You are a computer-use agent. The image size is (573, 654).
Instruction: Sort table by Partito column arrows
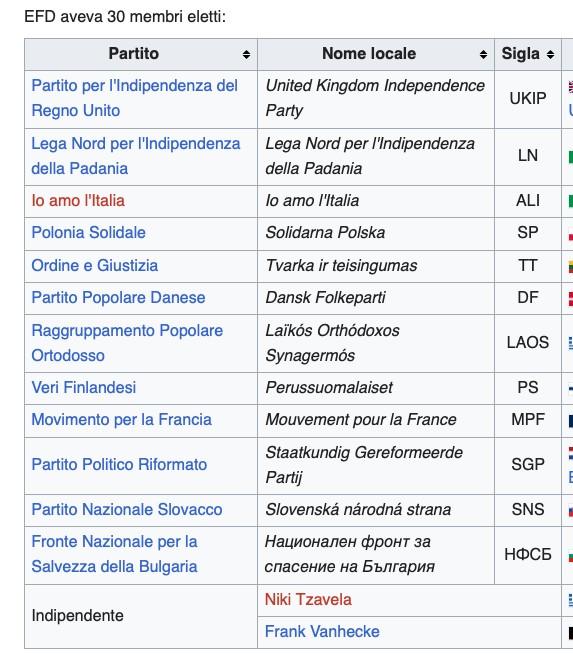[x=246, y=54]
